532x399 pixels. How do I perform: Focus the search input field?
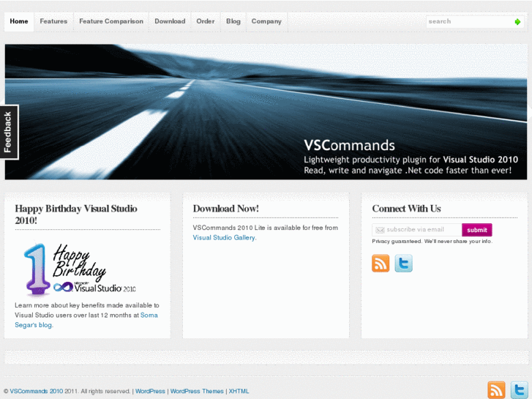tap(471, 22)
